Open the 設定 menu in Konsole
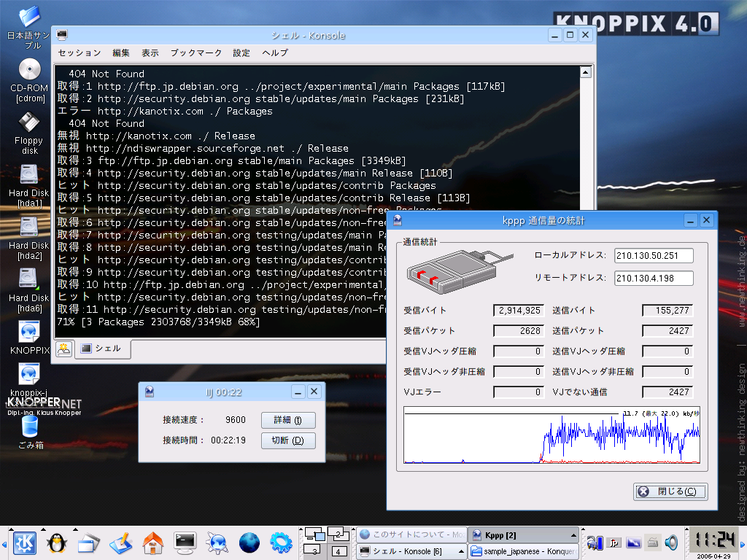The width and height of the screenshot is (747, 560). pos(241,52)
